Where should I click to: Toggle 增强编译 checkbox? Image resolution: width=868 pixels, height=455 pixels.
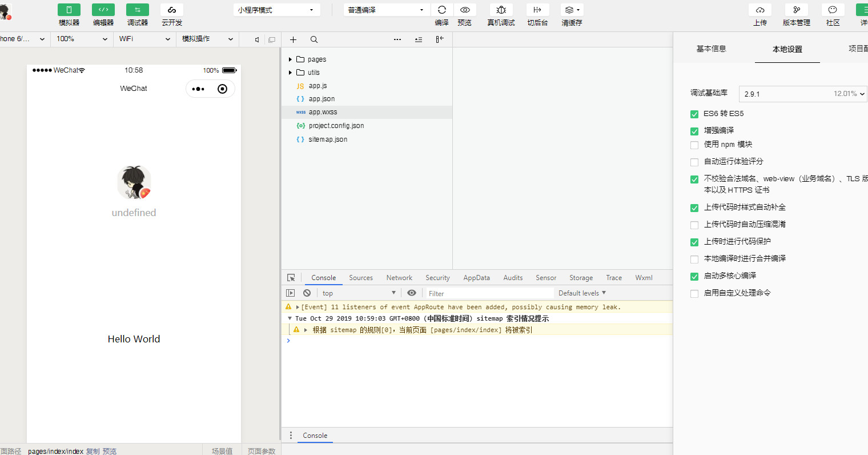[694, 131]
